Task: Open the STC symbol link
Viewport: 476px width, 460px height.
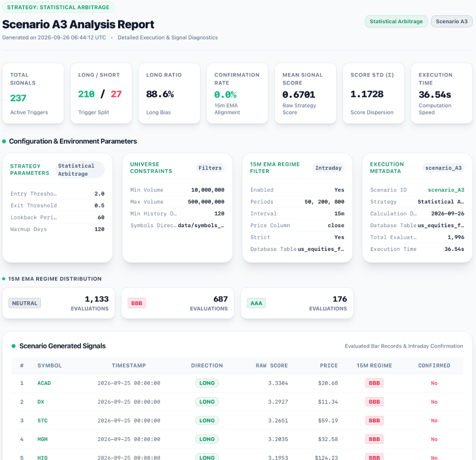Action: (x=42, y=421)
